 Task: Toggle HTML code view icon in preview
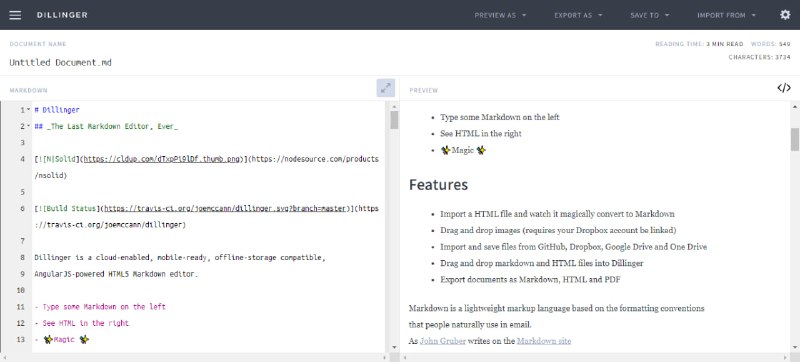coord(784,88)
